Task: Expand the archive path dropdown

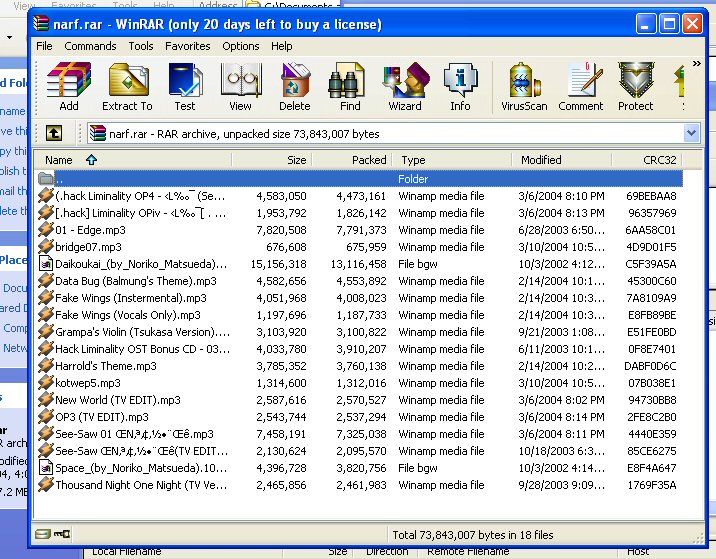Action: (691, 133)
